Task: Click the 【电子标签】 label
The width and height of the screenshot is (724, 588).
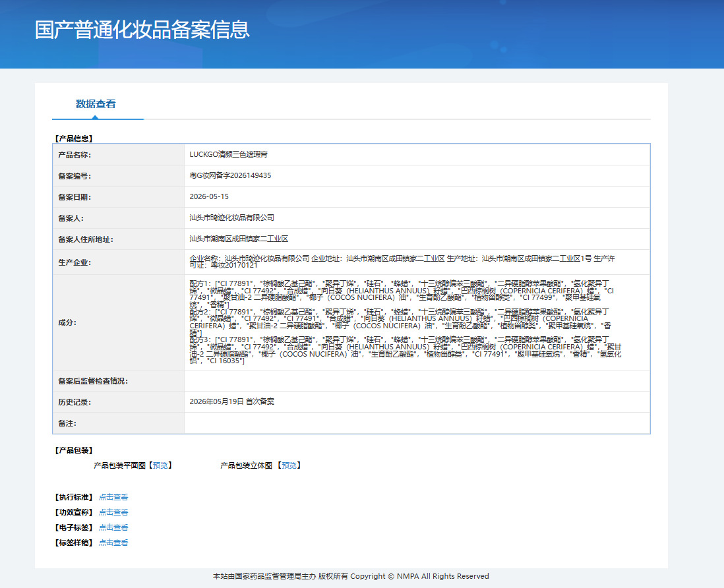Action: (x=74, y=527)
